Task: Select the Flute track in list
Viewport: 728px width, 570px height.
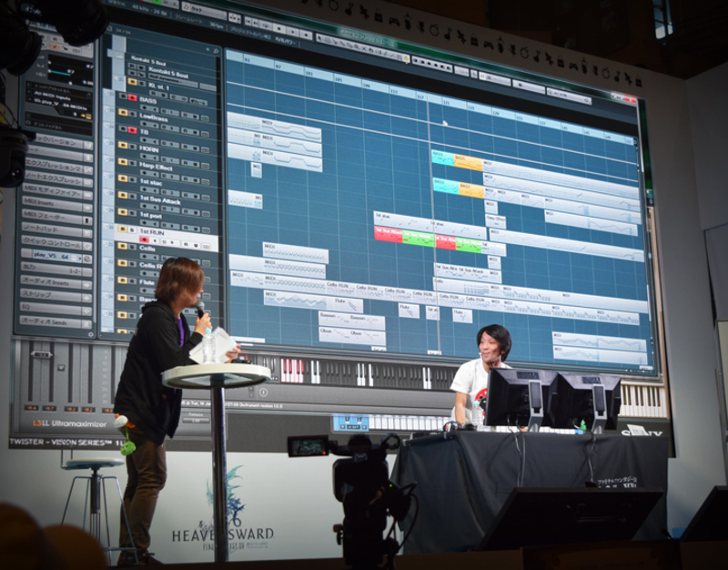Action: [x=147, y=282]
